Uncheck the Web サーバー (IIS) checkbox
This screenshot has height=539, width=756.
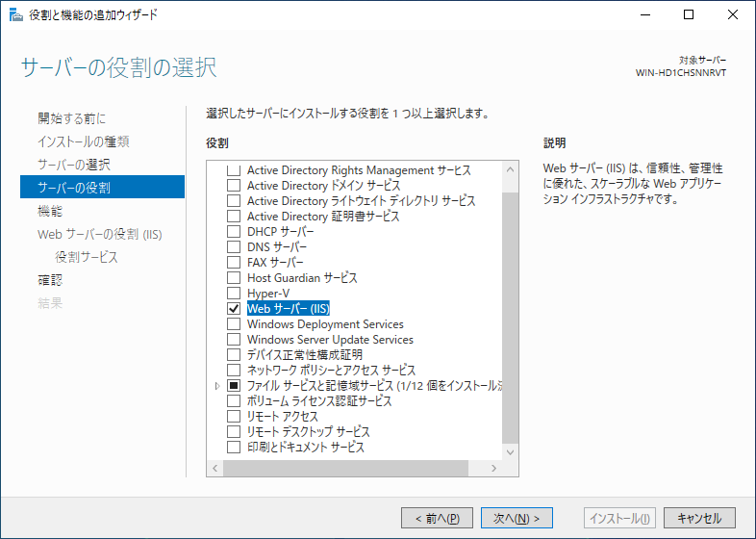coord(234,308)
